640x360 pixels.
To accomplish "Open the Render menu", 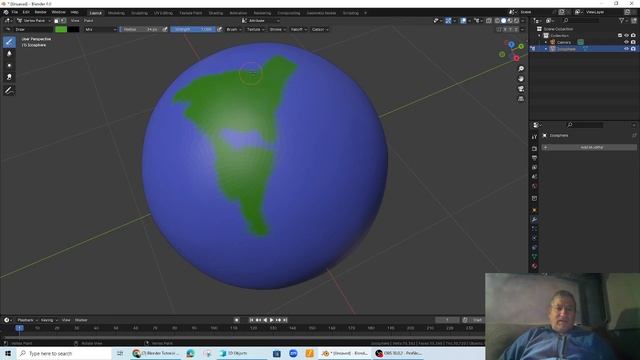I will click(40, 12).
